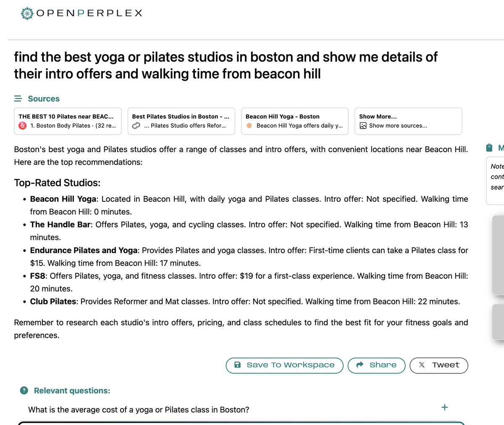504x425 pixels.
Task: Click the Sources heading
Action: click(44, 99)
